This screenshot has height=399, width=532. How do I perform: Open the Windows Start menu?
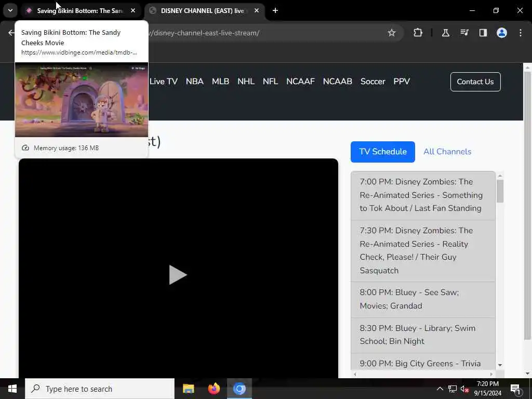12,389
